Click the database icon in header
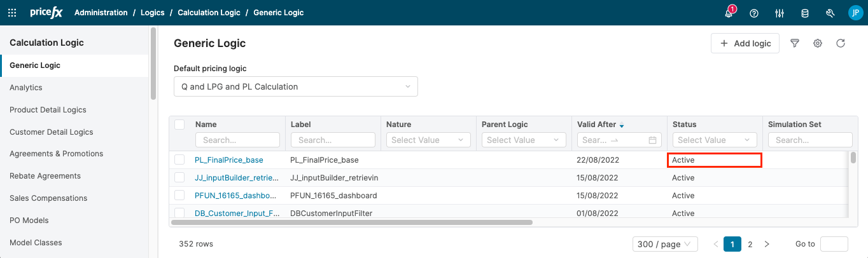 (x=805, y=13)
